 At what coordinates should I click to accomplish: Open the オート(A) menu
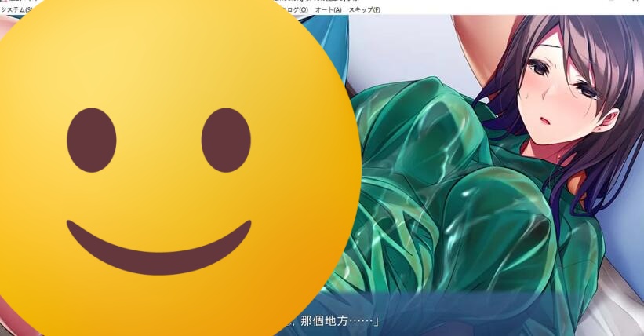tap(328, 10)
